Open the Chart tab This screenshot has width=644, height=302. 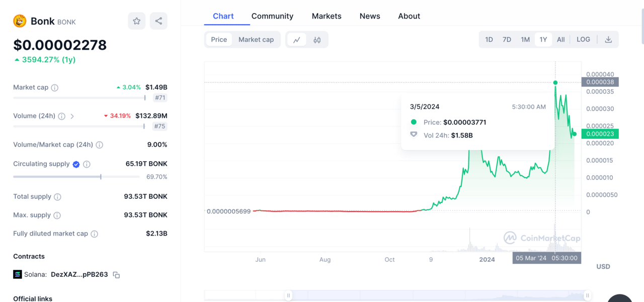tap(223, 16)
